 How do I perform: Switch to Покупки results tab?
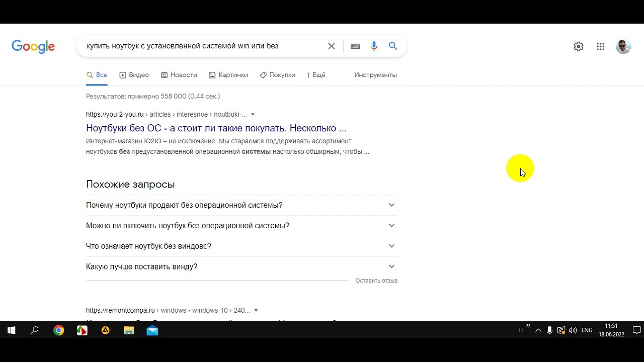click(x=277, y=75)
